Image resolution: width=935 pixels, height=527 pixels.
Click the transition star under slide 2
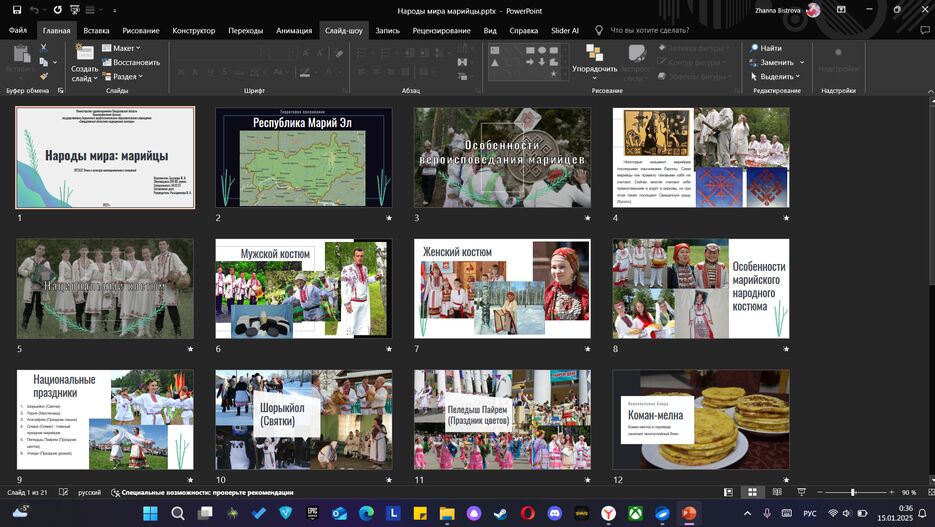(389, 218)
